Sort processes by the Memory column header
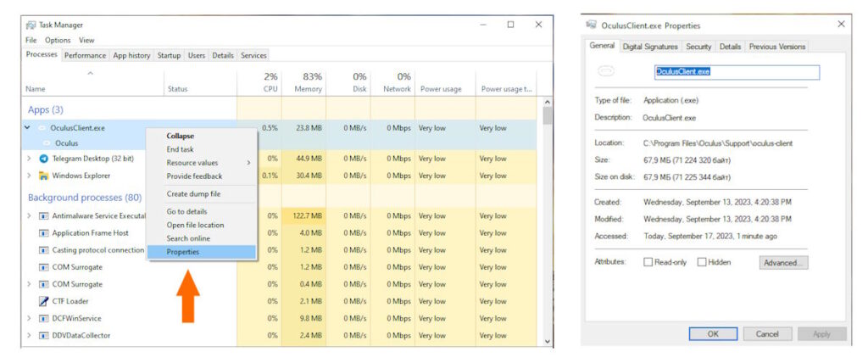 pyautogui.click(x=304, y=82)
